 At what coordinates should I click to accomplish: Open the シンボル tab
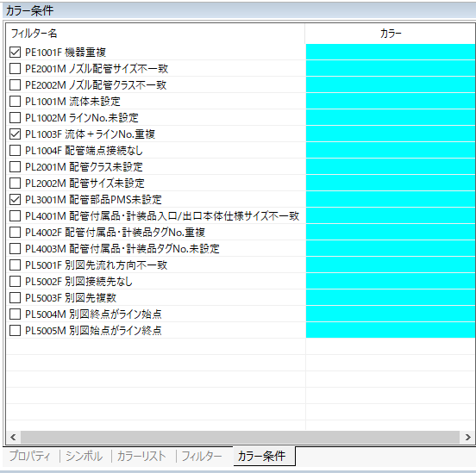click(85, 456)
